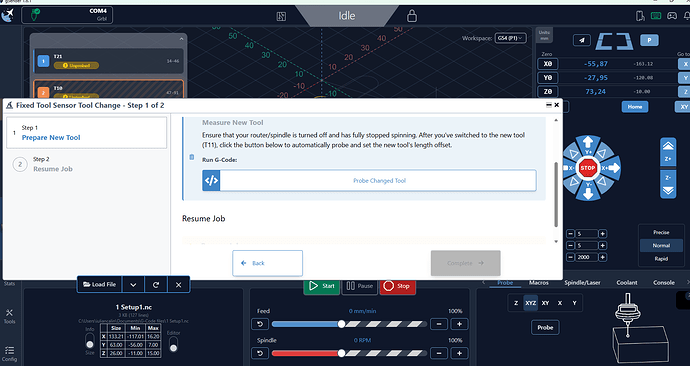Click the 2000 jog feedrate field
The width and height of the screenshot is (690, 366).
(587, 257)
